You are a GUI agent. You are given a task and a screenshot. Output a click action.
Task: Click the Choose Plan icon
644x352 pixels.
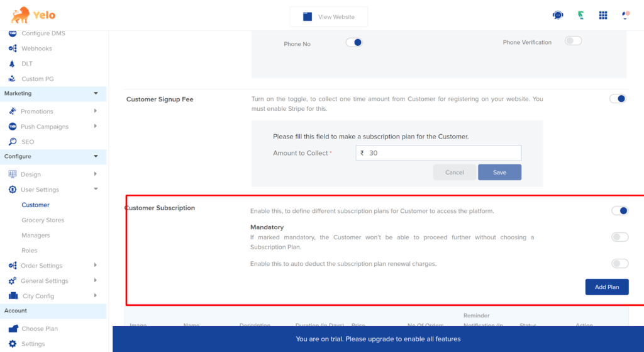(x=13, y=329)
